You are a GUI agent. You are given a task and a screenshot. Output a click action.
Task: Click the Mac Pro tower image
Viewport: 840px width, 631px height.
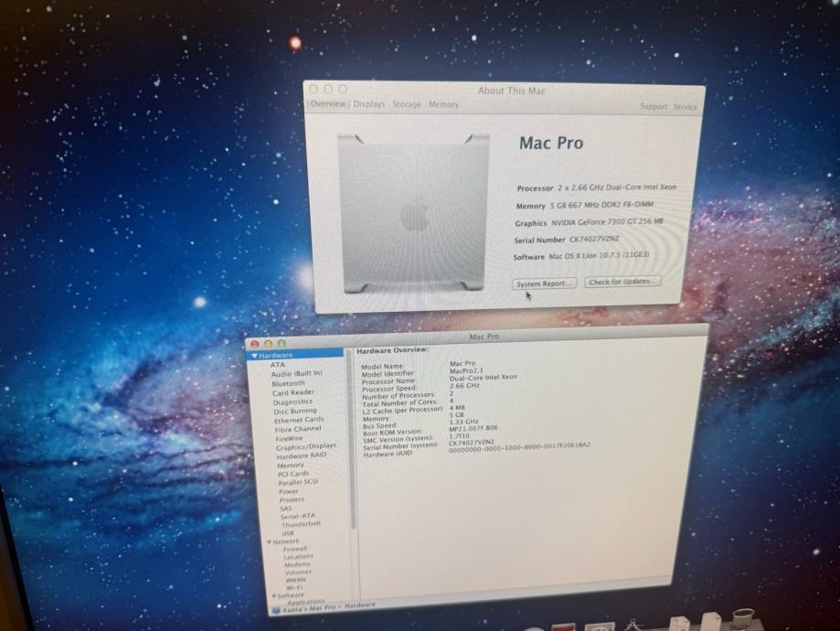pos(413,213)
